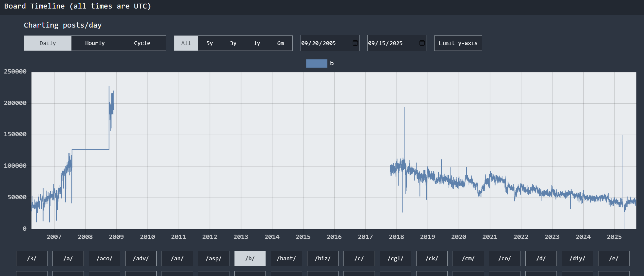Click the Limit y-axis button
This screenshot has width=644, height=276.
tap(458, 43)
